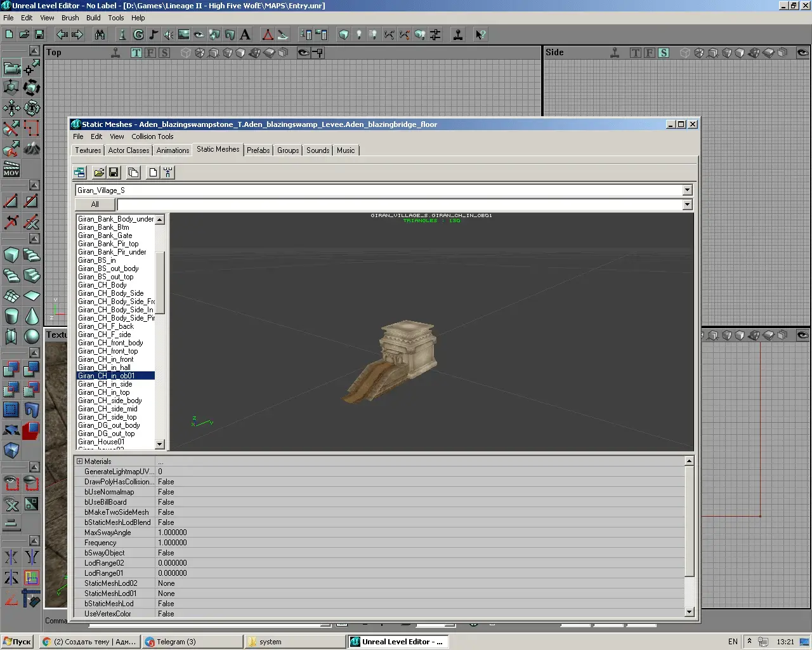Toggle Top viewport mode T button
Image resolution: width=812 pixels, height=650 pixels.
click(136, 53)
